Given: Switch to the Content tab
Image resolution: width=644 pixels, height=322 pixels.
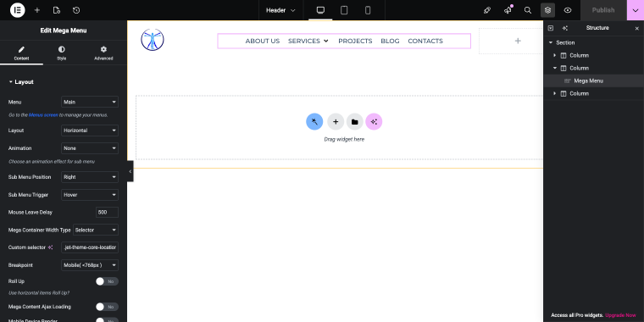Looking at the screenshot, I should pyautogui.click(x=21, y=53).
